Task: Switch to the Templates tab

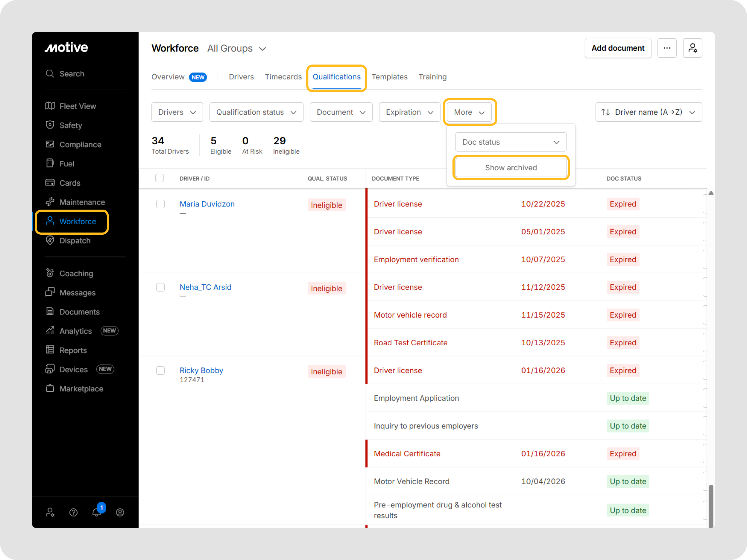Action: pyautogui.click(x=389, y=77)
